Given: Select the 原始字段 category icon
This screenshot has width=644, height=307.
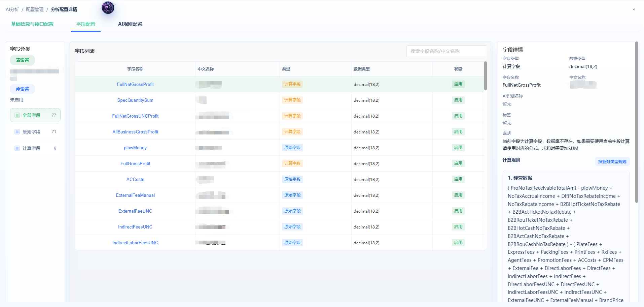Looking at the screenshot, I should pos(17,132).
